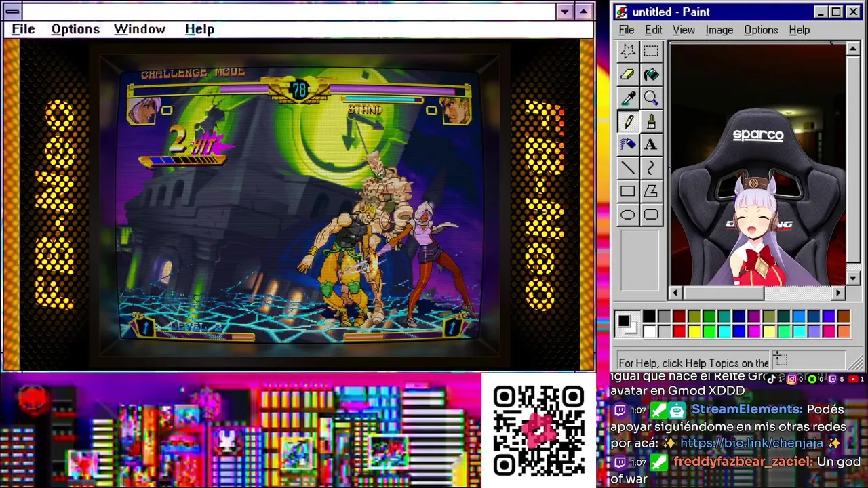The image size is (868, 488).
Task: Open the Window menu in the game window
Action: pos(140,29)
